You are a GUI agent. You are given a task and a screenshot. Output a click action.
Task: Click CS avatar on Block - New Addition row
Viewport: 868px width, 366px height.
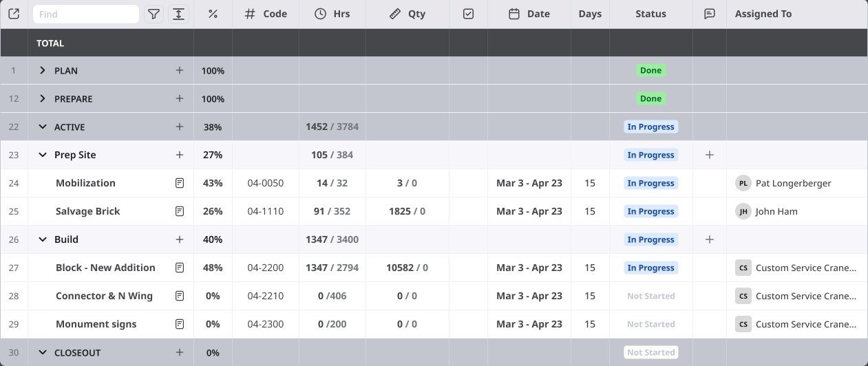pyautogui.click(x=743, y=268)
